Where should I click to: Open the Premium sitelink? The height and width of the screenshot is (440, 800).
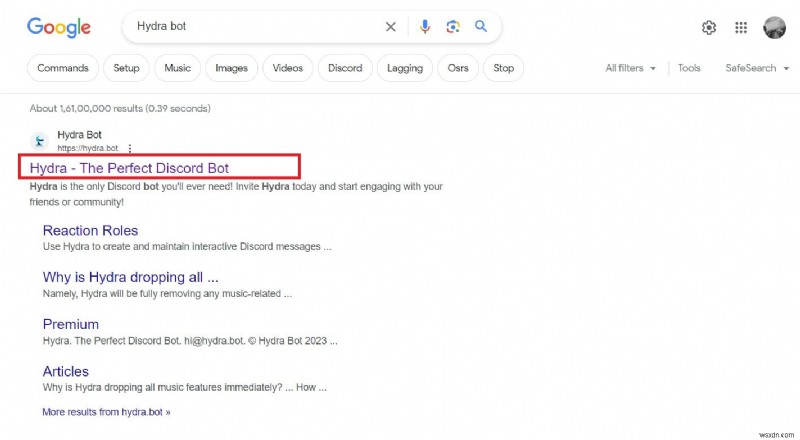click(x=71, y=324)
